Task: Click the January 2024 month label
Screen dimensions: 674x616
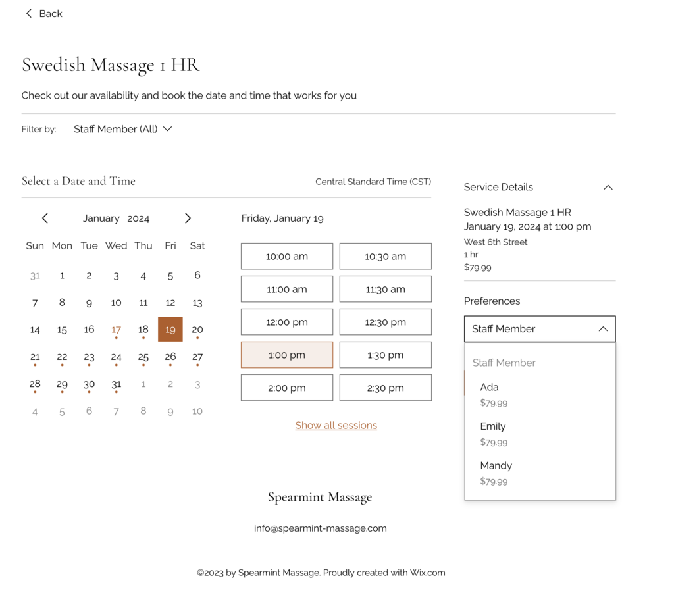Action: [x=116, y=218]
